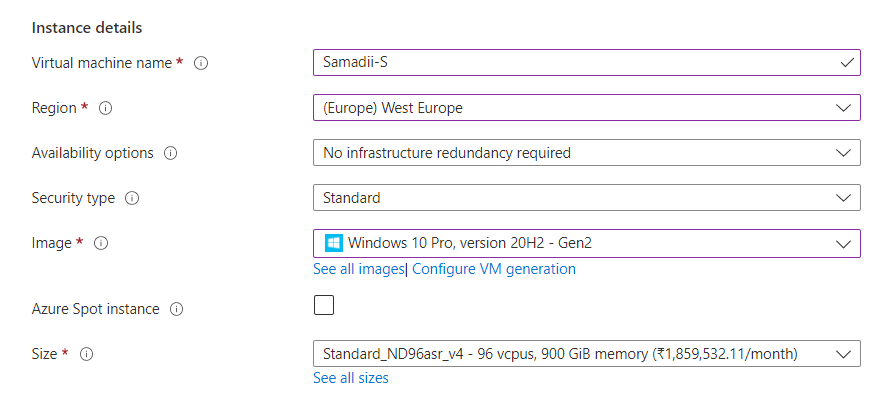The width and height of the screenshot is (883, 401).
Task: Click Windows logo in Image field
Action: click(334, 243)
